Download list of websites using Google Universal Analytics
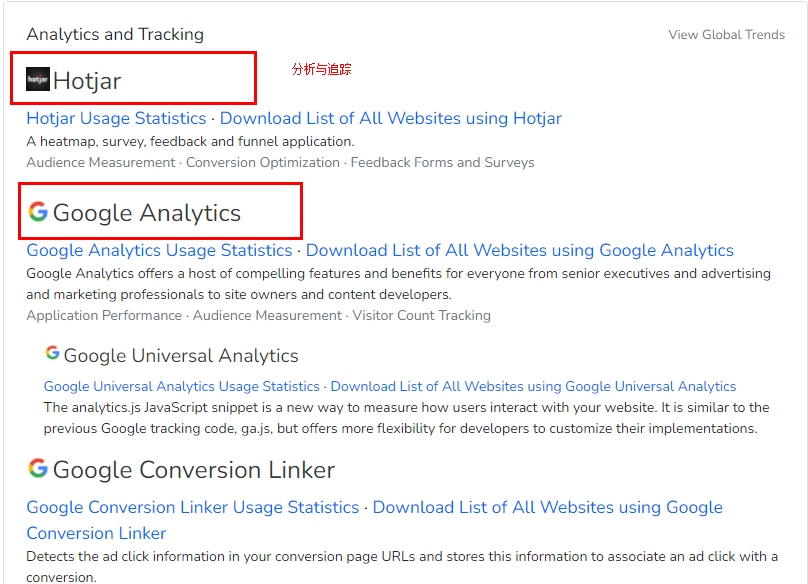 point(533,386)
